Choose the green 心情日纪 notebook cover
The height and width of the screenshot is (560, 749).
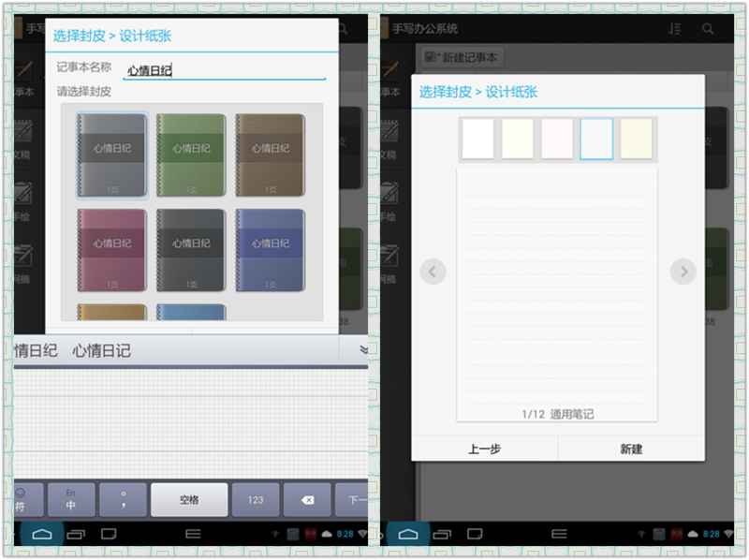[x=191, y=155]
